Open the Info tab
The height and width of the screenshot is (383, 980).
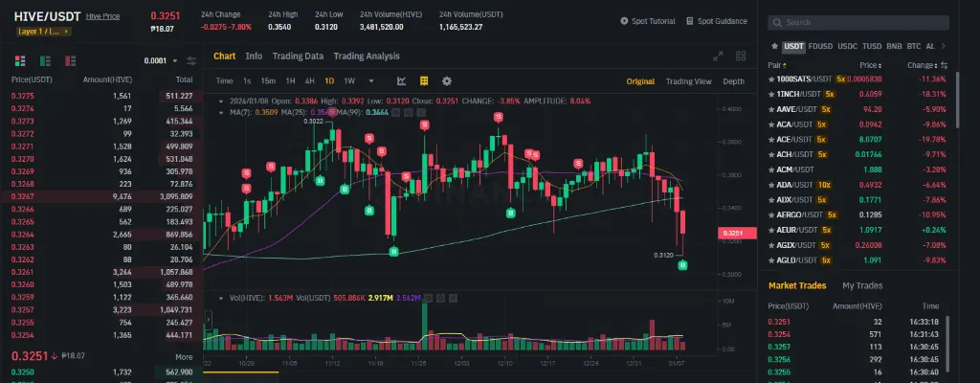coord(254,56)
